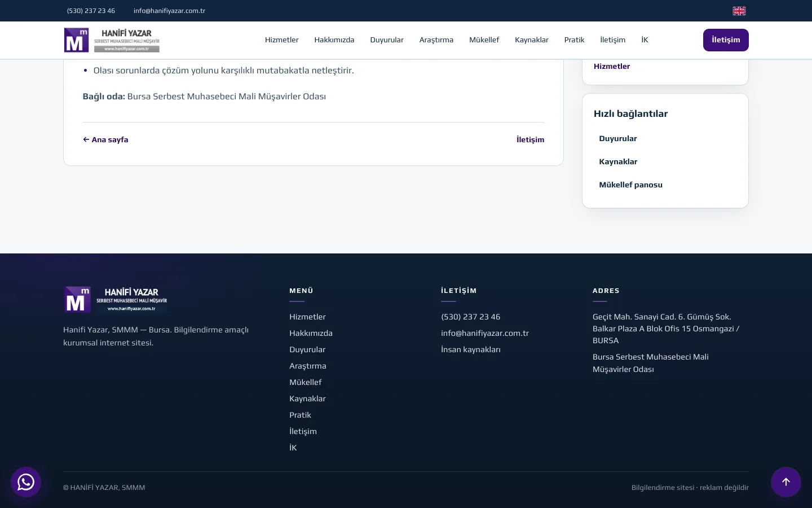The height and width of the screenshot is (508, 812).
Task: Call the phone number in the top bar
Action: pos(91,11)
